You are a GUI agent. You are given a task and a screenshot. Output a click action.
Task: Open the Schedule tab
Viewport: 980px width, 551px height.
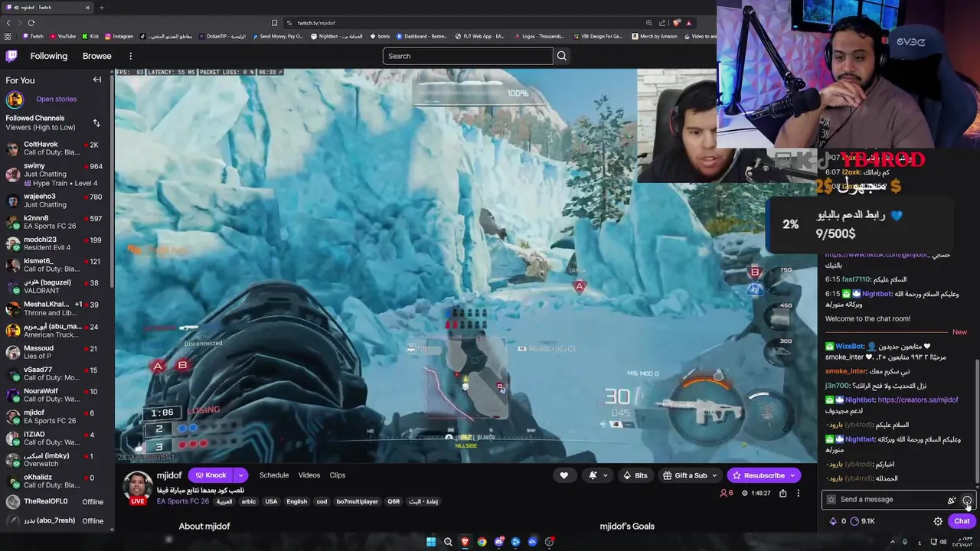click(274, 475)
